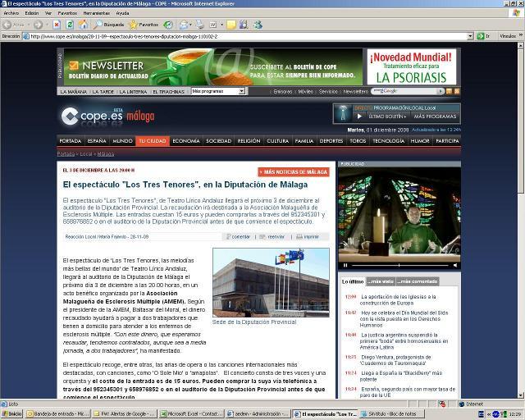This screenshot has width=525, height=420.
Task: Expand the 'Más programas' dropdown
Action: pos(241,91)
